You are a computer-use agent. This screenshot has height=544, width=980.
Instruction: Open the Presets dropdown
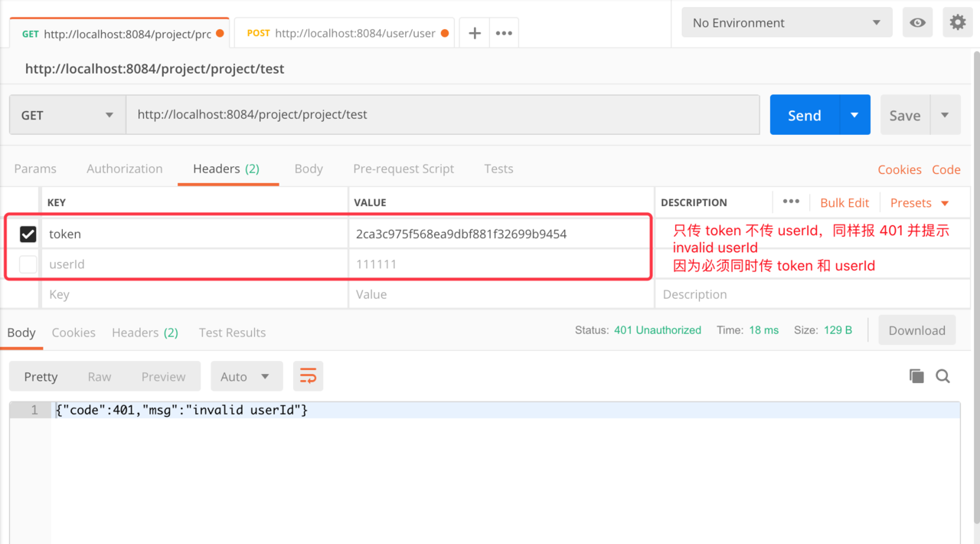(x=920, y=202)
